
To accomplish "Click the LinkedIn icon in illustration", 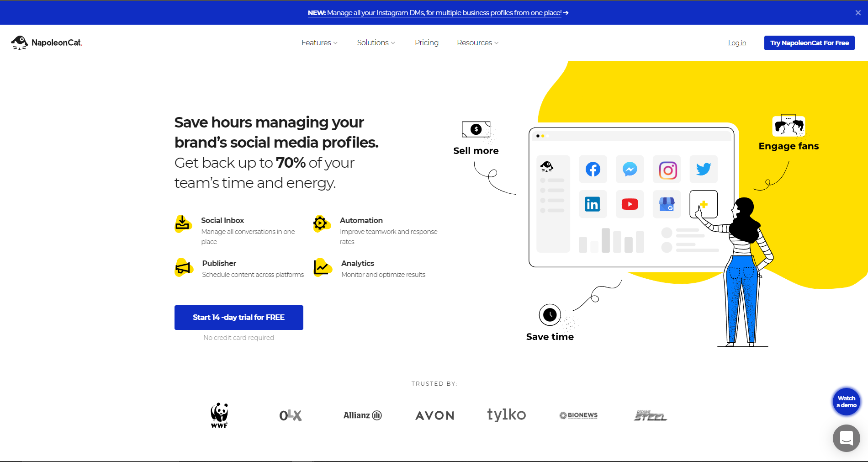I will (593, 204).
